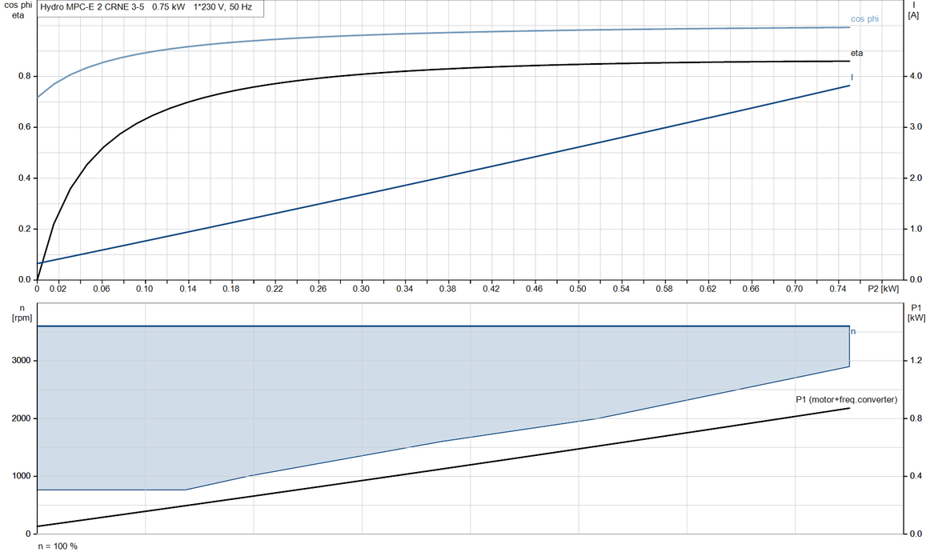Screen dimensions: 930x560
Task: Click the 'n [rpm]' axis heading
Action: tap(22, 313)
